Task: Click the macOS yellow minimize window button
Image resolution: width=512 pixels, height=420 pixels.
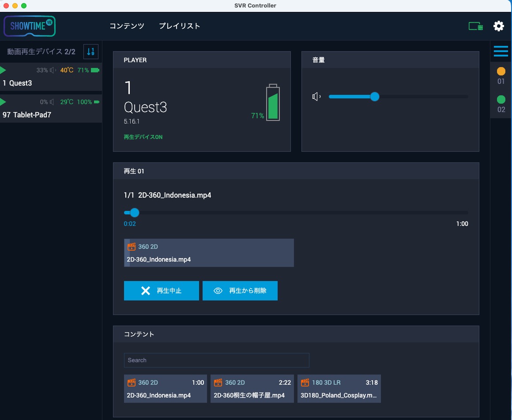Action: 15,6
